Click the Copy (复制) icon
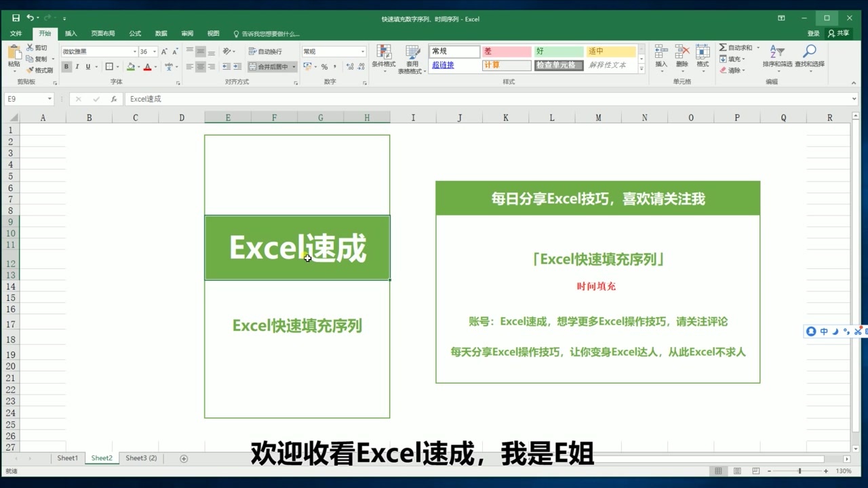The width and height of the screenshot is (868, 488). coord(30,59)
